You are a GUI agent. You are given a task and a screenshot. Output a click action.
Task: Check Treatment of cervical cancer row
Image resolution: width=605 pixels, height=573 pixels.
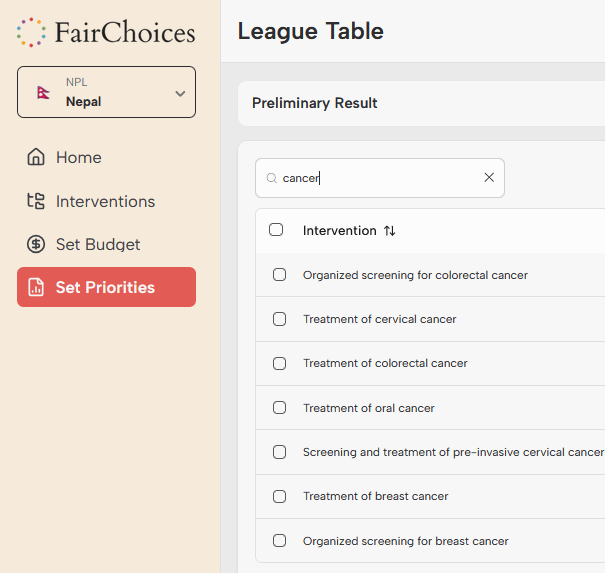280,319
